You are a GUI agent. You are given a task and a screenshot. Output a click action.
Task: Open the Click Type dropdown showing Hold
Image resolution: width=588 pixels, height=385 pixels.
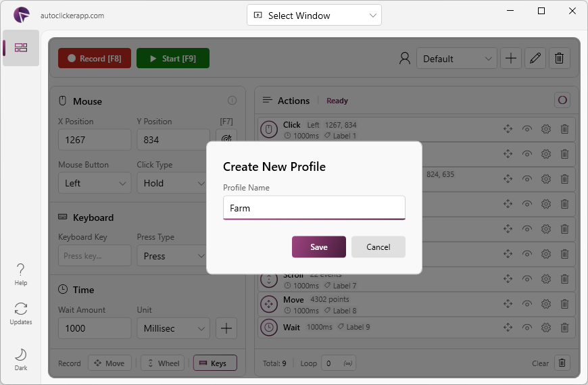[x=173, y=183]
